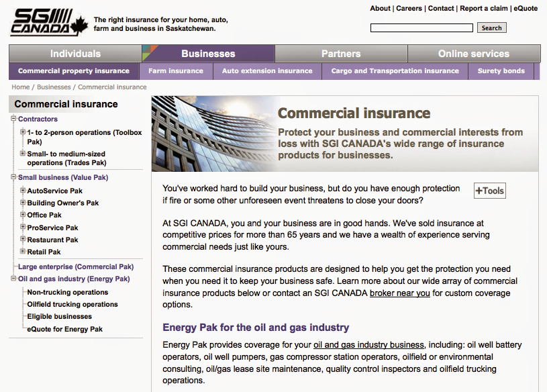Open the Careers link

click(409, 8)
